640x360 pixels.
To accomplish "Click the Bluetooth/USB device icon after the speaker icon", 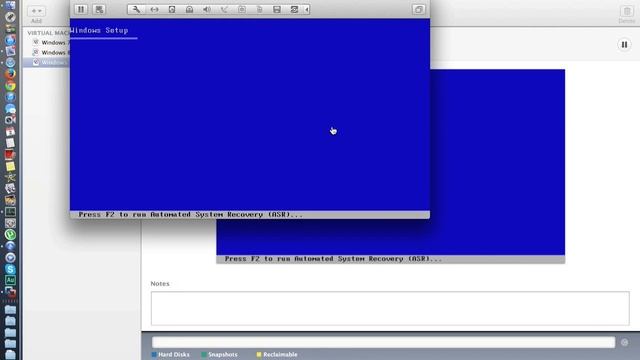I will coord(224,9).
